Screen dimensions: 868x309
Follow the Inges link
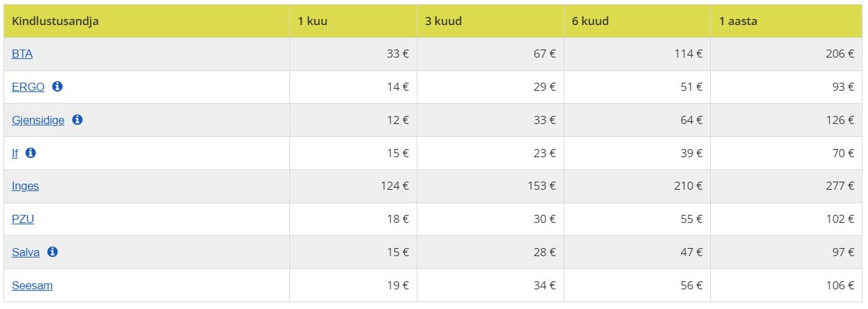tap(25, 186)
